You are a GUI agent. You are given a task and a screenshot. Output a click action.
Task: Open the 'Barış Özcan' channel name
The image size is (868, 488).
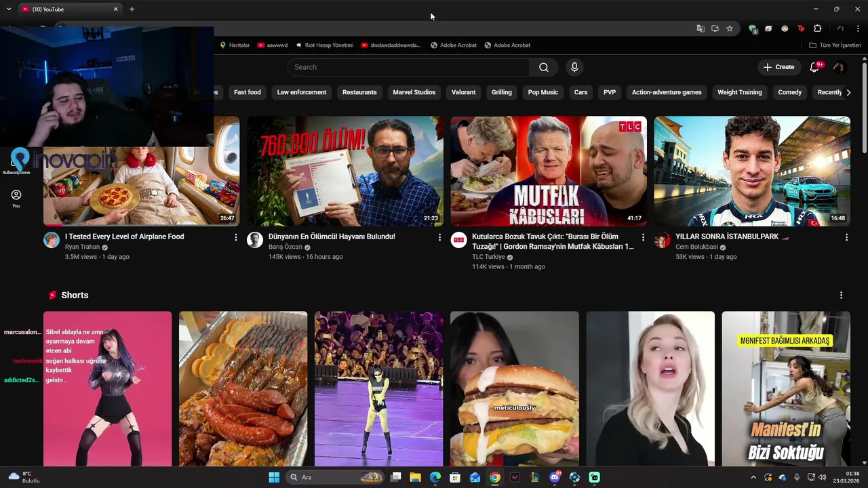285,247
